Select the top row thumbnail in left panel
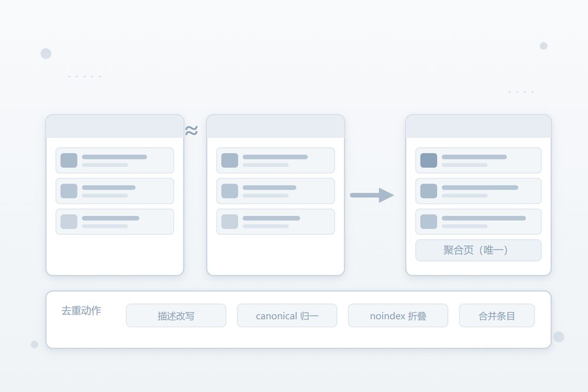This screenshot has width=588, height=392. [69, 160]
